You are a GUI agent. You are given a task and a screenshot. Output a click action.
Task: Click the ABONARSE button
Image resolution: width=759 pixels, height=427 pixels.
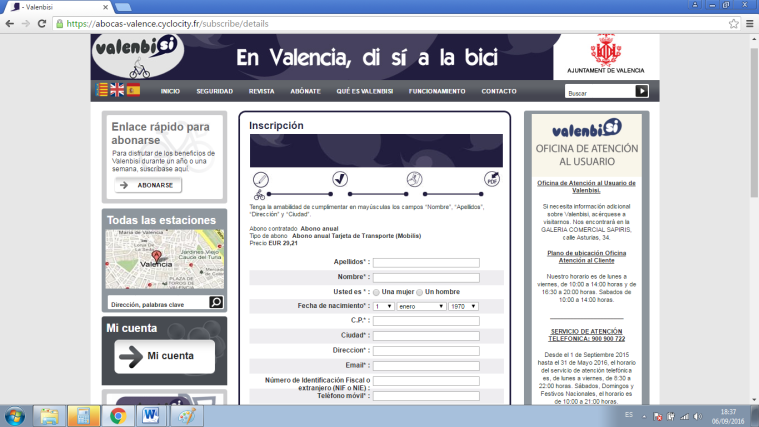(148, 185)
